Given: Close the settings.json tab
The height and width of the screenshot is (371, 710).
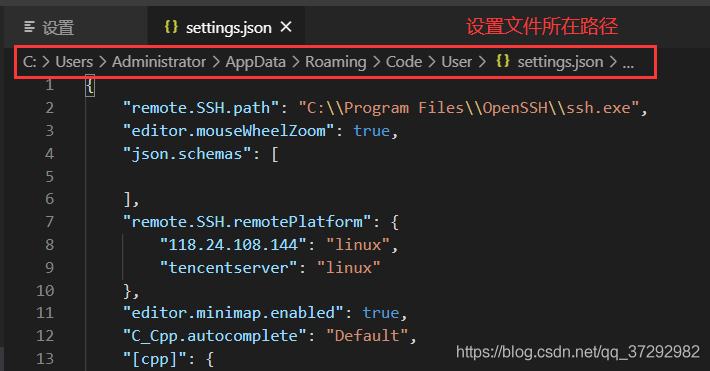Looking at the screenshot, I should (x=286, y=27).
